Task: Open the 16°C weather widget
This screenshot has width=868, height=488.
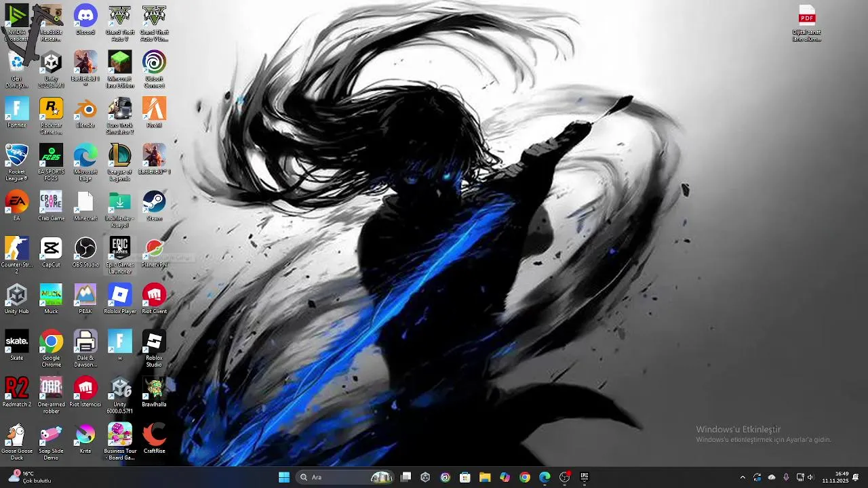Action: tap(30, 477)
